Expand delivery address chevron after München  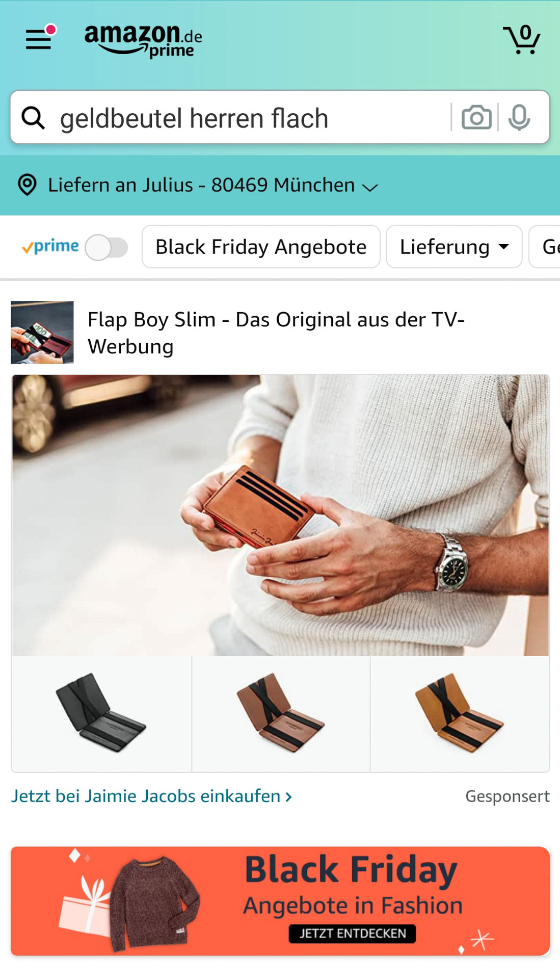(370, 187)
